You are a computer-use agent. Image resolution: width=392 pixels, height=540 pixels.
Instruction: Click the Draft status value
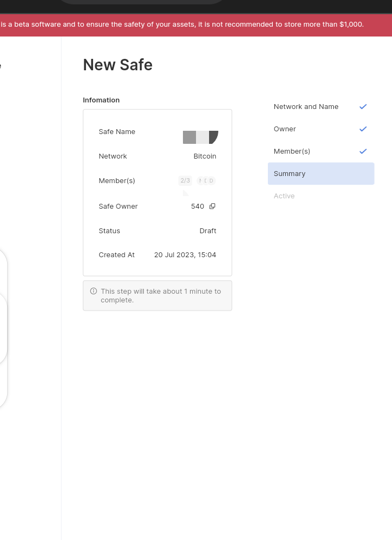pyautogui.click(x=208, y=231)
